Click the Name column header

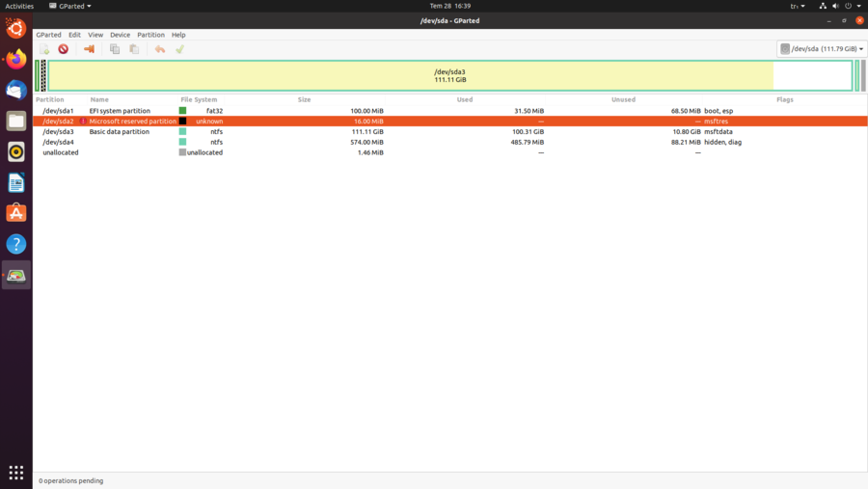tap(99, 99)
